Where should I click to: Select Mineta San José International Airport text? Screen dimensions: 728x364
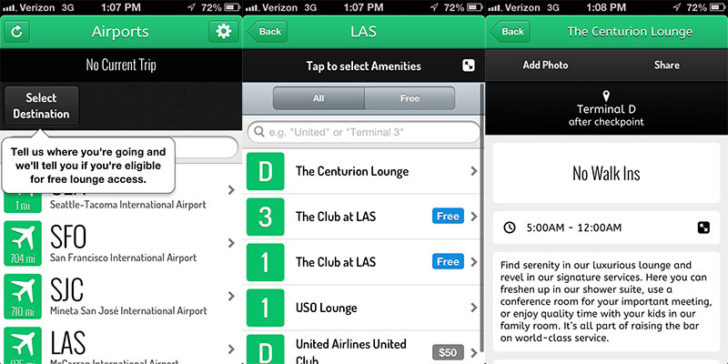(x=128, y=311)
